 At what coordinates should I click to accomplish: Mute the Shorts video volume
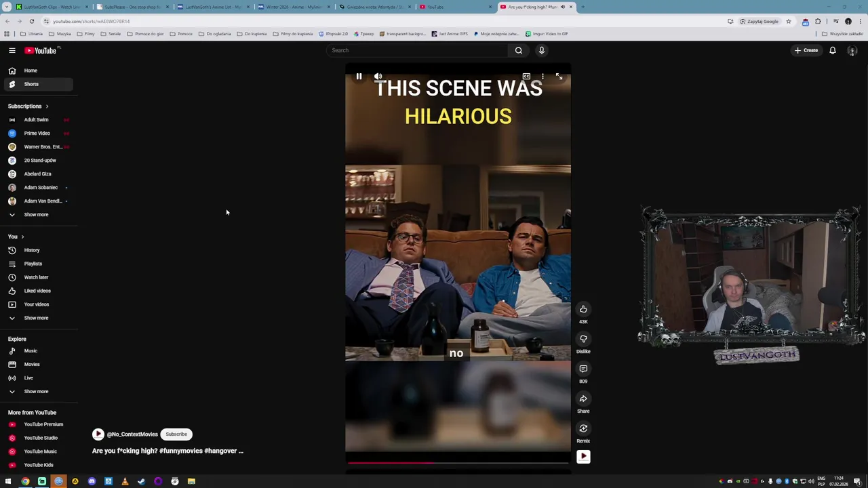click(x=378, y=77)
